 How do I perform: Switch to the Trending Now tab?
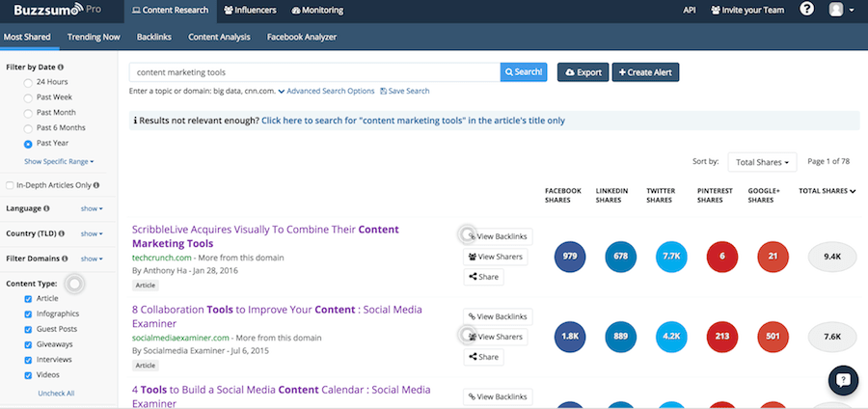pyautogui.click(x=94, y=37)
